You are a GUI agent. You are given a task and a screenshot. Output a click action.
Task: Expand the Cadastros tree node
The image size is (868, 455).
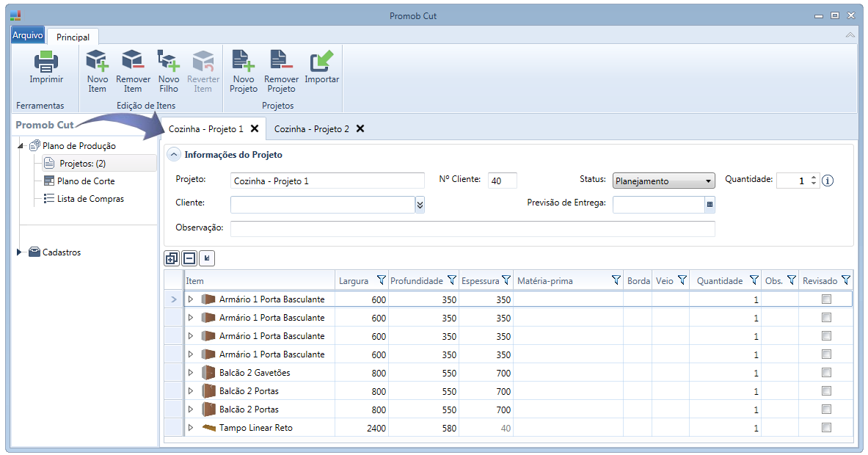coord(19,252)
